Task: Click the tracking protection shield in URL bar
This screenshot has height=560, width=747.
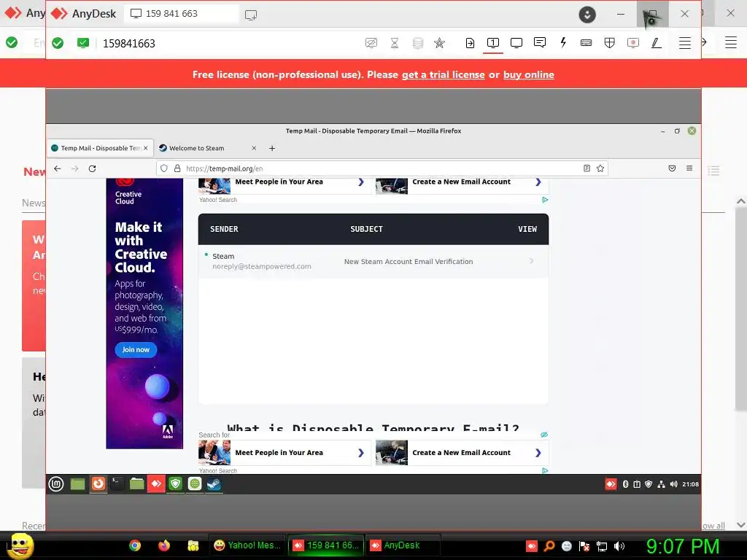Action: 164,168
